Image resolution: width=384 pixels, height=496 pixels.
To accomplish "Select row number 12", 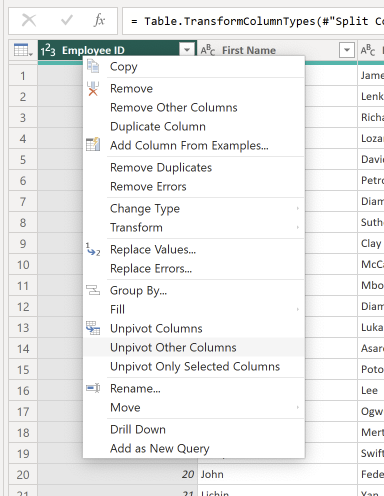I will [23, 307].
